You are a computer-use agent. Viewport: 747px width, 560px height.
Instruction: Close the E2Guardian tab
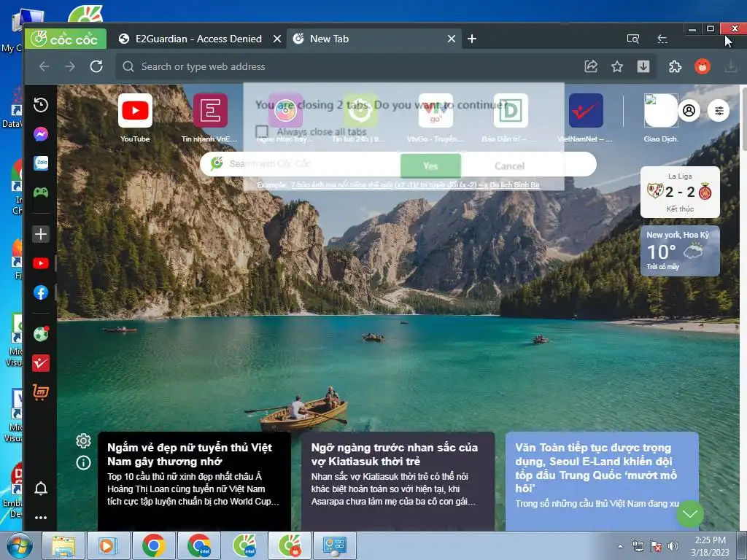tap(276, 39)
